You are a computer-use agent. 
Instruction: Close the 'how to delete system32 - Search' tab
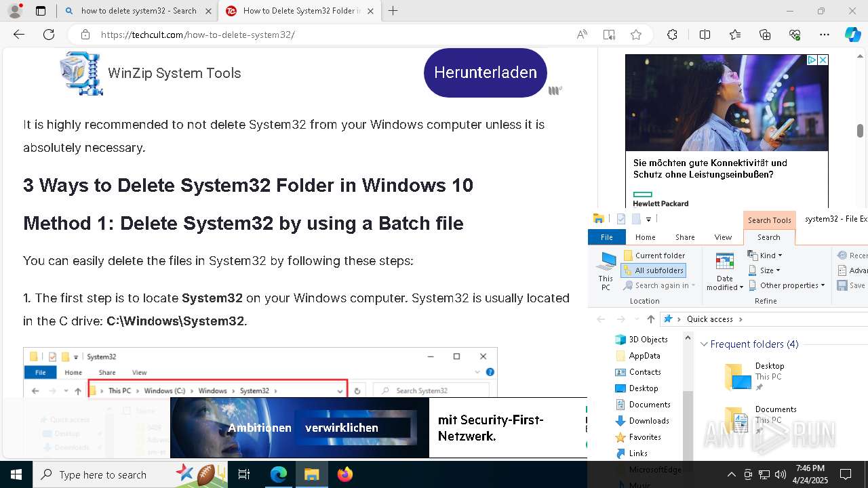click(208, 11)
